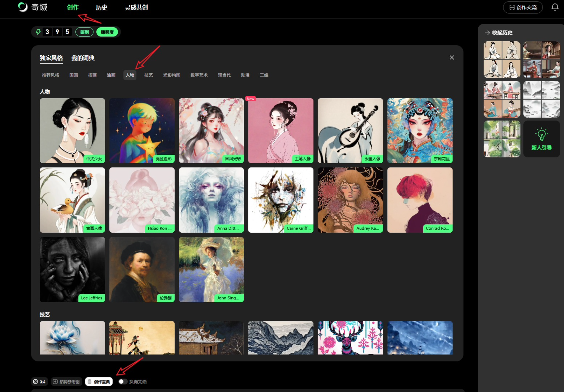The image size is (564, 392).
Task: Choose the 京剧花旦 style thumbnail
Action: pyautogui.click(x=420, y=130)
